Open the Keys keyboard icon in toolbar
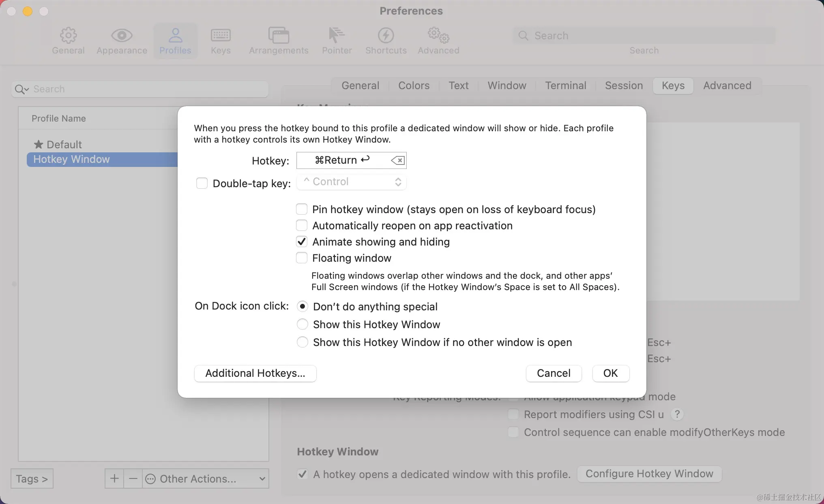 pos(221,36)
